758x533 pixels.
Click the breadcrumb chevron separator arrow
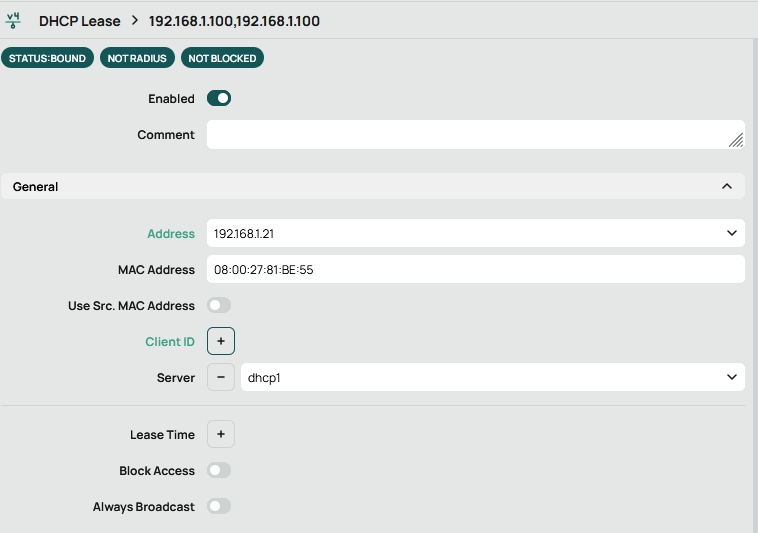coord(134,20)
